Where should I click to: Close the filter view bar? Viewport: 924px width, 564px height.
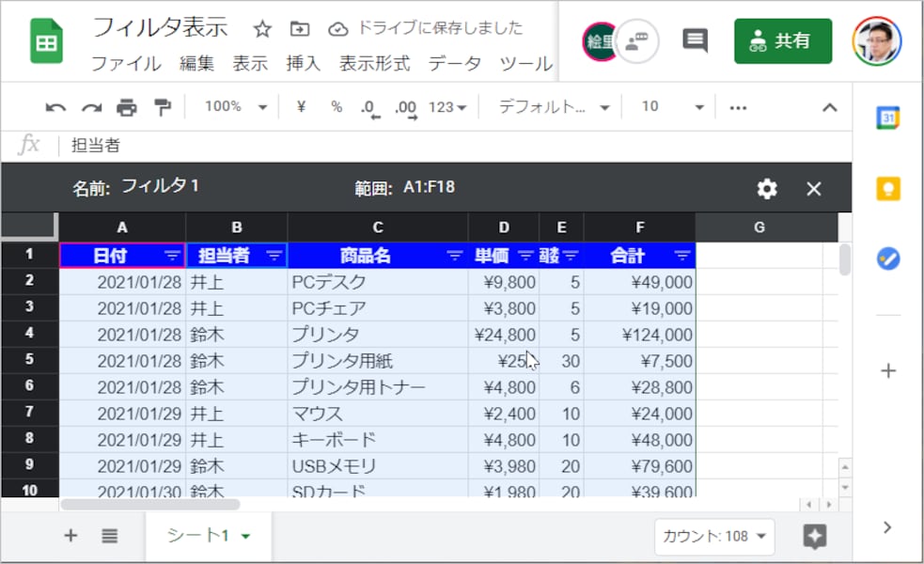click(814, 189)
